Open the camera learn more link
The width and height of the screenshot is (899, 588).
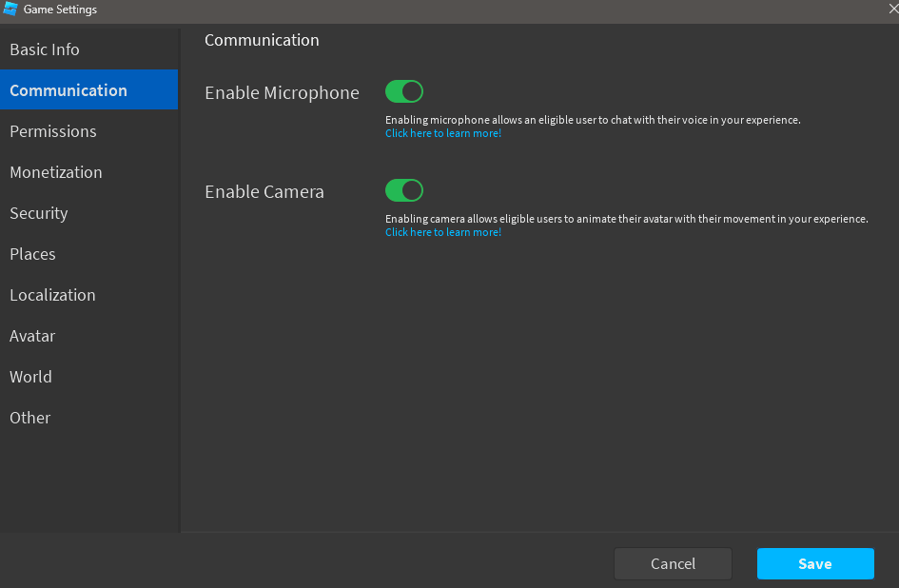(x=443, y=232)
